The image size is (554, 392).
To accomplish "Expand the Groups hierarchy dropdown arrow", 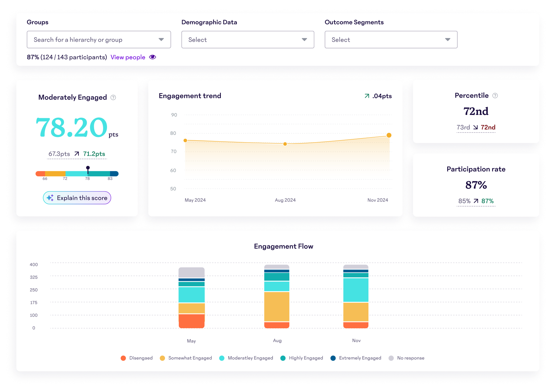I will point(161,40).
